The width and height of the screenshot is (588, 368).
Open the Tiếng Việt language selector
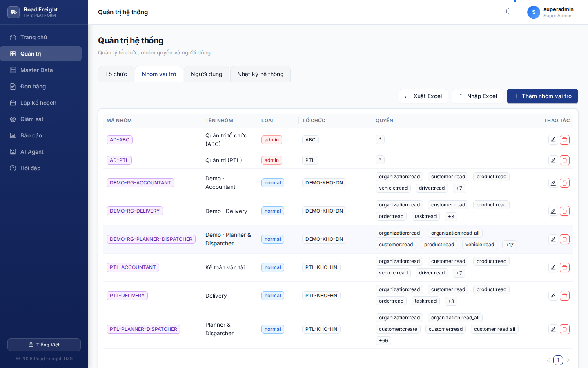point(44,345)
